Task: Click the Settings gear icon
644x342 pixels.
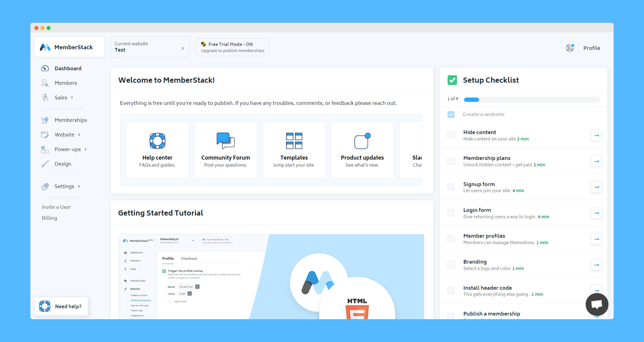Action: (45, 187)
